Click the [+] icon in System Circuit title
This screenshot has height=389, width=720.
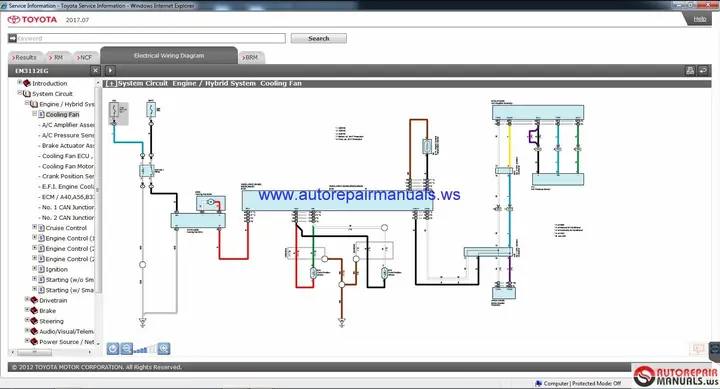(111, 84)
